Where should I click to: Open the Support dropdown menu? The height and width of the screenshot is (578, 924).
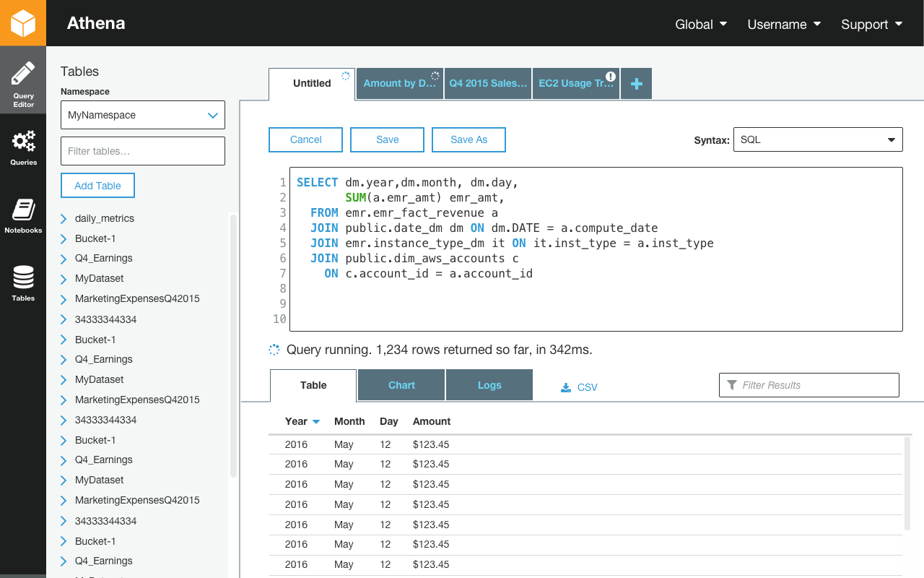point(872,25)
